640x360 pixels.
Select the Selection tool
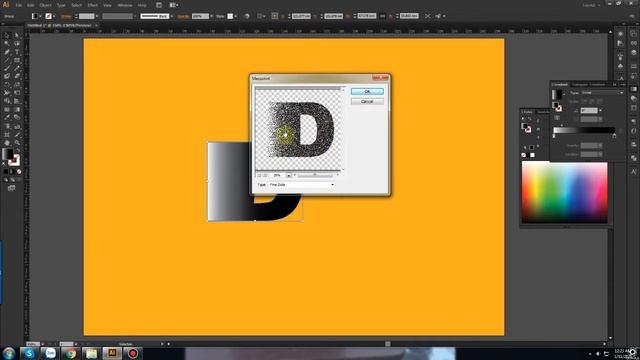point(7,36)
